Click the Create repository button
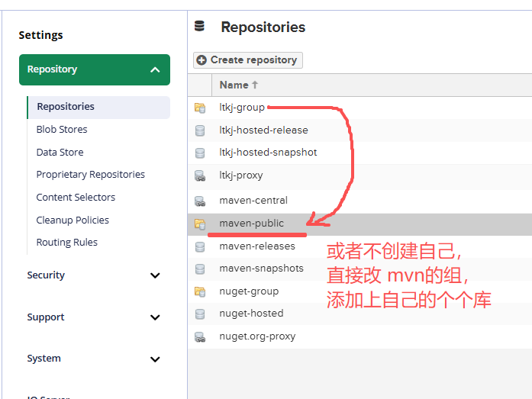The image size is (532, 399). click(x=248, y=60)
